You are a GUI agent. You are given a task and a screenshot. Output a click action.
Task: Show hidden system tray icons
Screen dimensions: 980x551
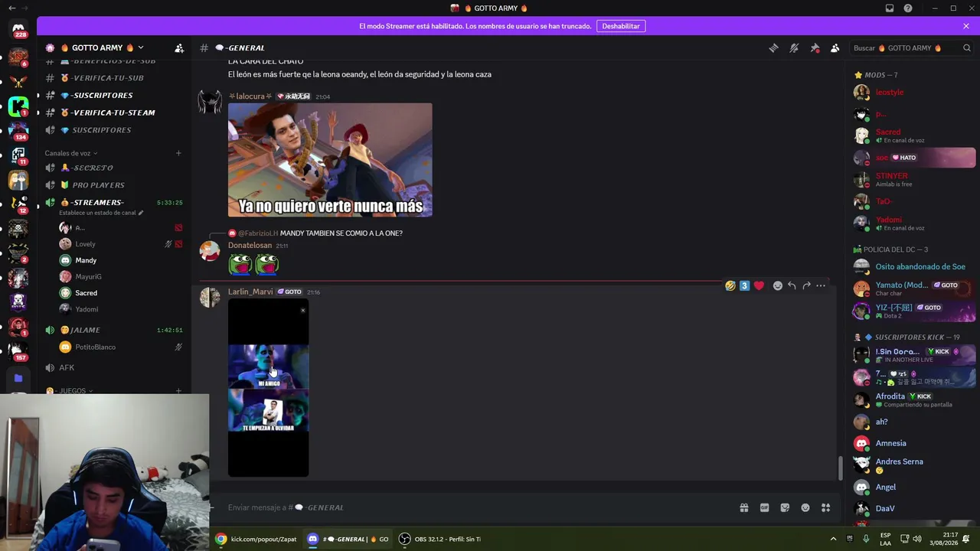pos(832,539)
